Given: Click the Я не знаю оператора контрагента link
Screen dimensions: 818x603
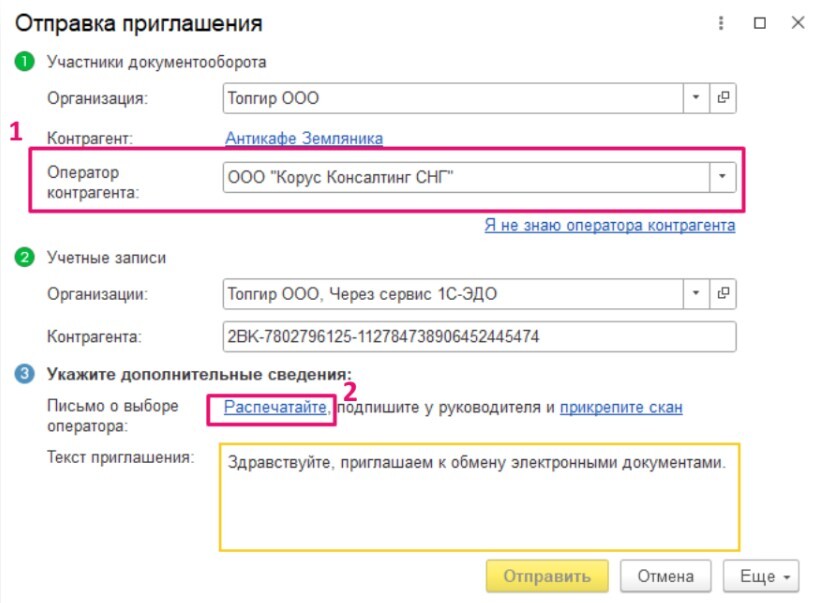Looking at the screenshot, I should click(609, 225).
